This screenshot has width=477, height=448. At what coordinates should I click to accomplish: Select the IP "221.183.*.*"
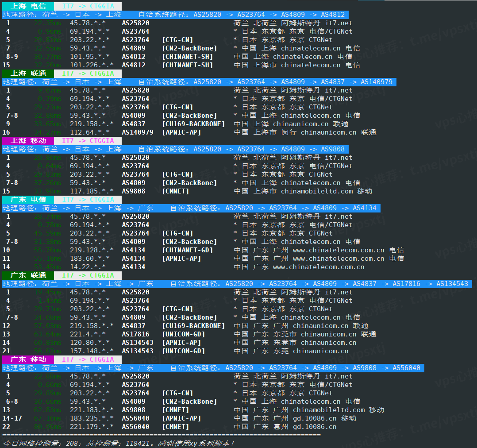tap(92, 410)
